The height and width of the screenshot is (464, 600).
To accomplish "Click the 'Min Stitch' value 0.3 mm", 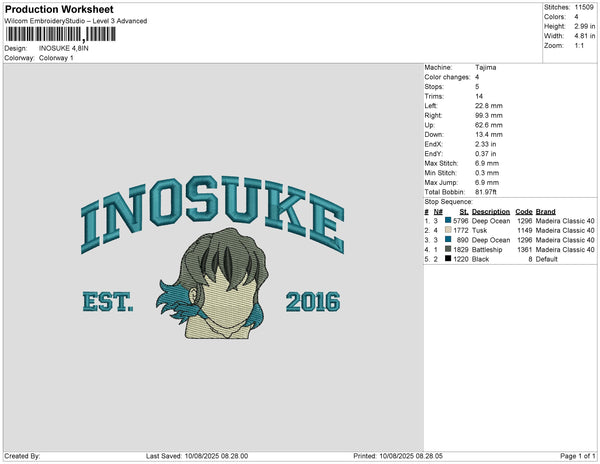I will pos(487,173).
